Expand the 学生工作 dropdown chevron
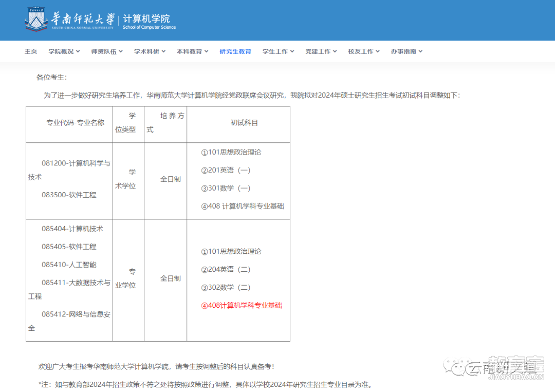This screenshot has height=392, width=555. coord(292,51)
